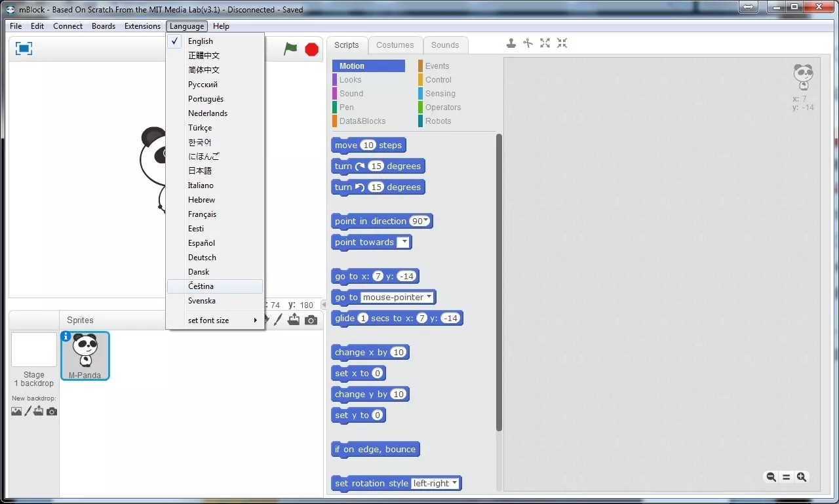The image size is (839, 504).
Task: Toggle fullscreen stage mode icon
Action: (24, 48)
